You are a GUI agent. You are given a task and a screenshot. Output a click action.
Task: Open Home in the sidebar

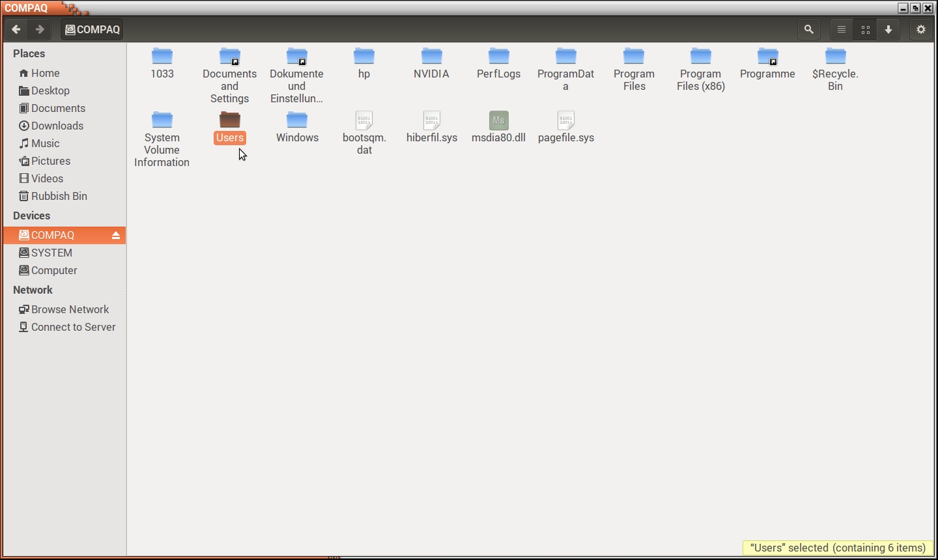tap(45, 73)
